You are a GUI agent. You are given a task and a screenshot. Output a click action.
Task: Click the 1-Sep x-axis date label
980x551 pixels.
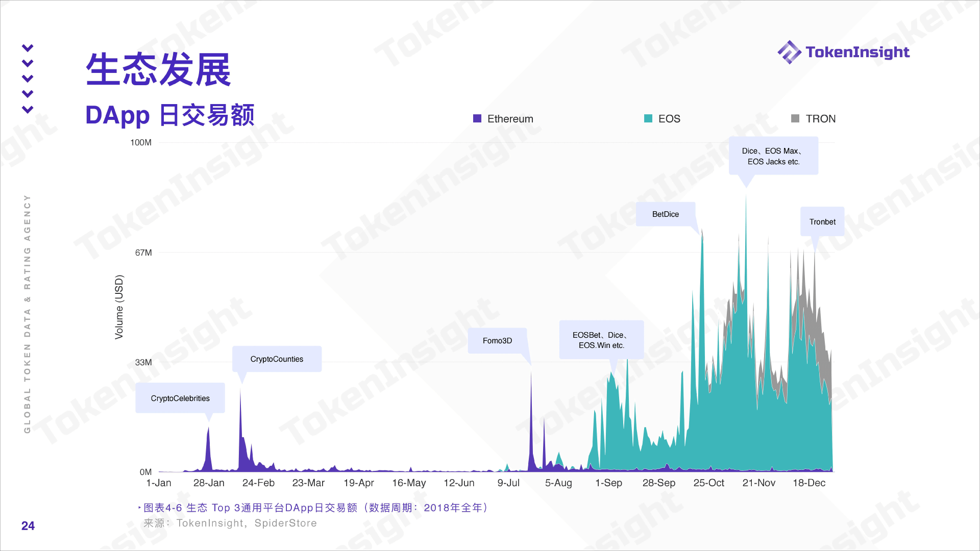pyautogui.click(x=608, y=483)
